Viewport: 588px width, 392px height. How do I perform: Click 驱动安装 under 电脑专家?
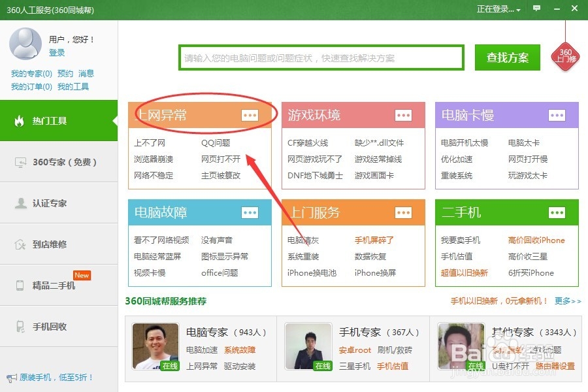(240, 366)
